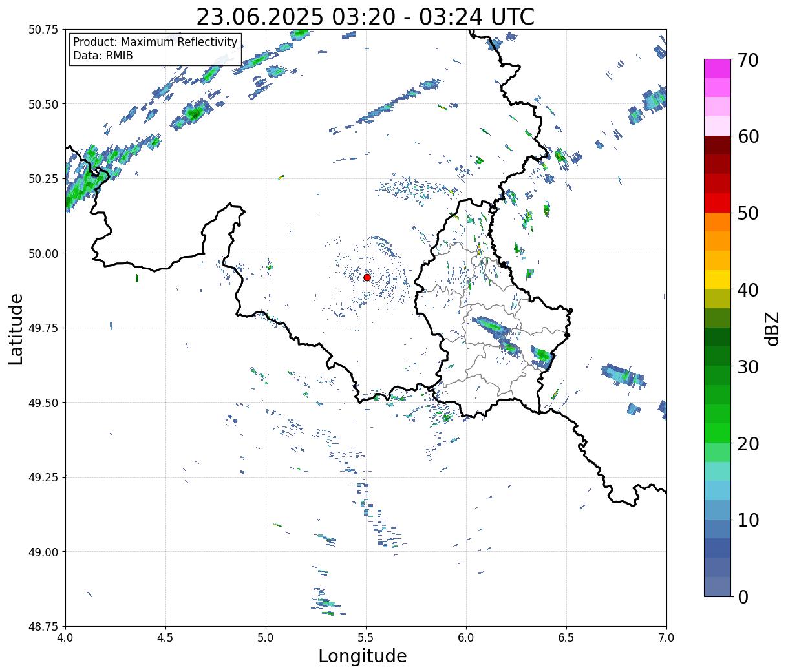
Task: Click the longitude tick label 6.5
Action: click(566, 638)
